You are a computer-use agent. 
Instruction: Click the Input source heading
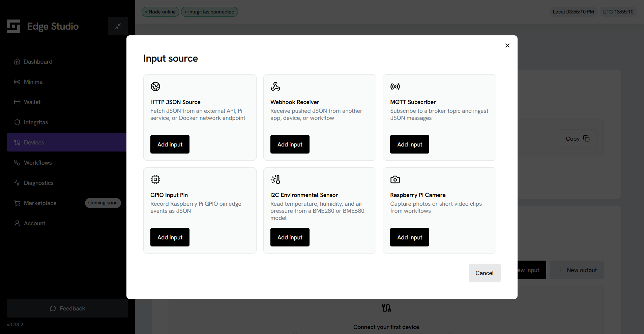coord(171,58)
